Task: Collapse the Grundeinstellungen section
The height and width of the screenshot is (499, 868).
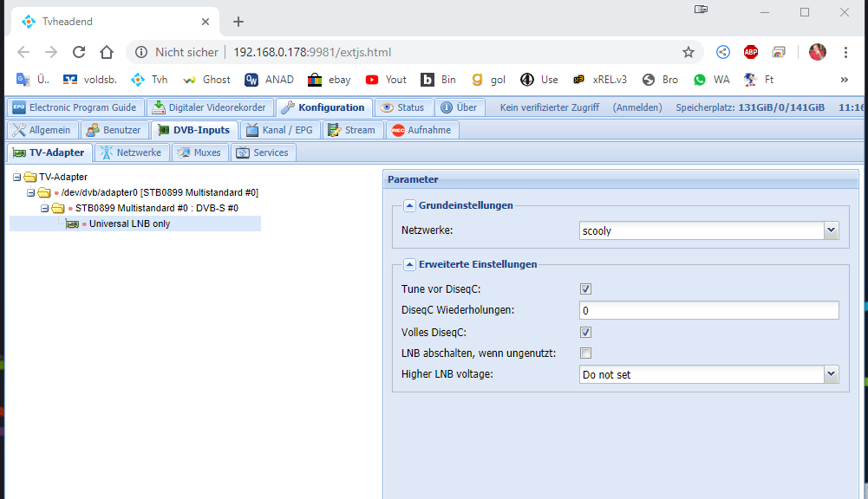Action: pyautogui.click(x=409, y=205)
